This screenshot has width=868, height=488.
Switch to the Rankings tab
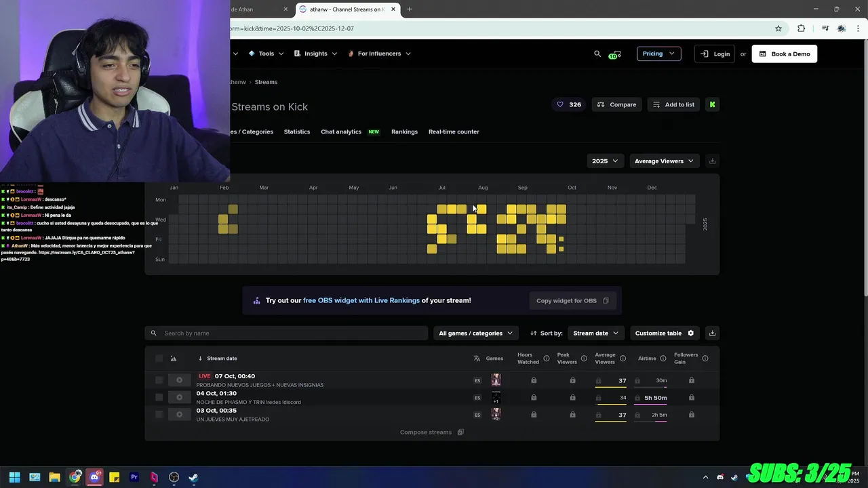click(x=404, y=131)
